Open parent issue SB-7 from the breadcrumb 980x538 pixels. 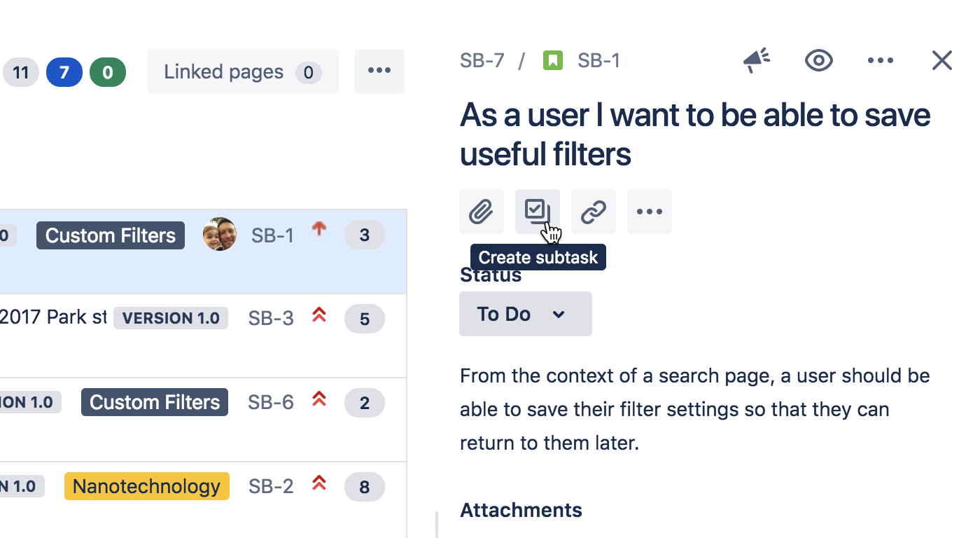point(482,60)
